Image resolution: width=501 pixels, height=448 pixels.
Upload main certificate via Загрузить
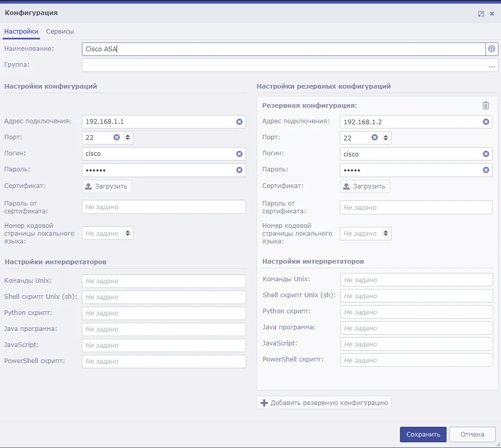pyautogui.click(x=107, y=186)
